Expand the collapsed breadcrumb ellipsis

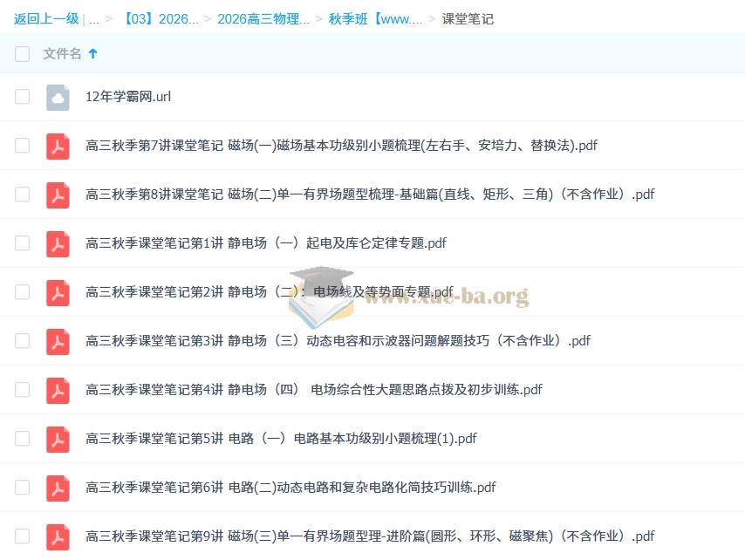[93, 18]
